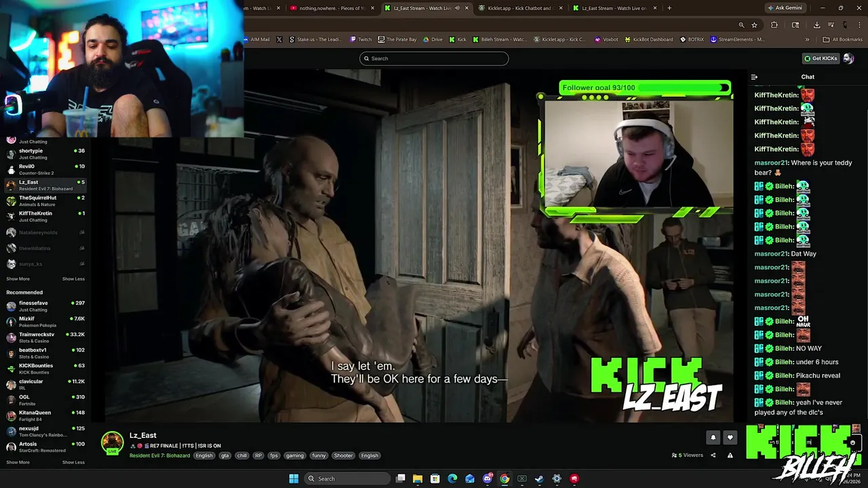Select the Chat panel heading
This screenshot has height=488, width=868.
pos(808,77)
